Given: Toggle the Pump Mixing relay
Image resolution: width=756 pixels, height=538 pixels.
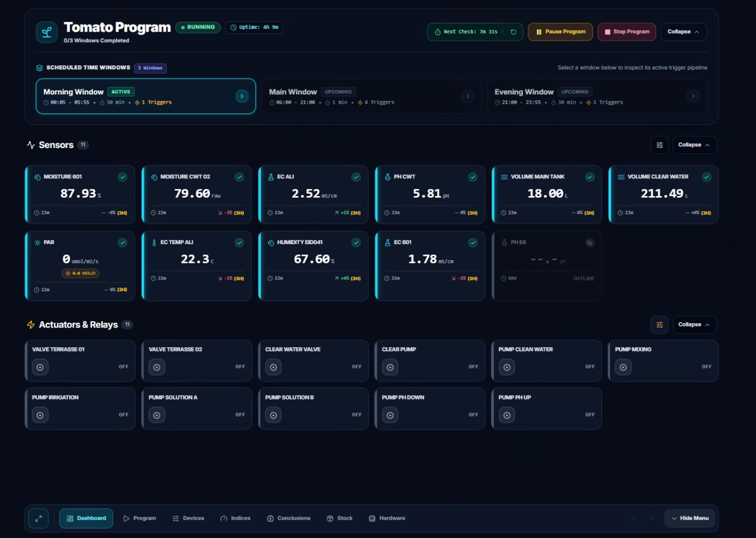Looking at the screenshot, I should (623, 367).
